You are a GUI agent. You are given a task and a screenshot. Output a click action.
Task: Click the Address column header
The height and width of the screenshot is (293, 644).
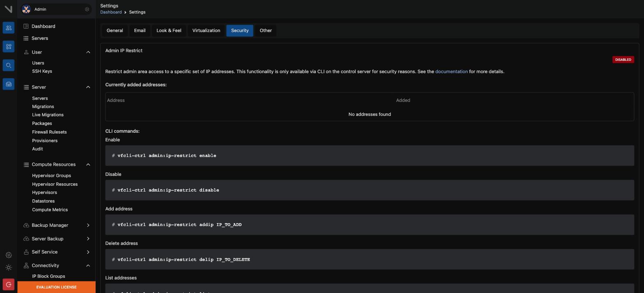116,100
